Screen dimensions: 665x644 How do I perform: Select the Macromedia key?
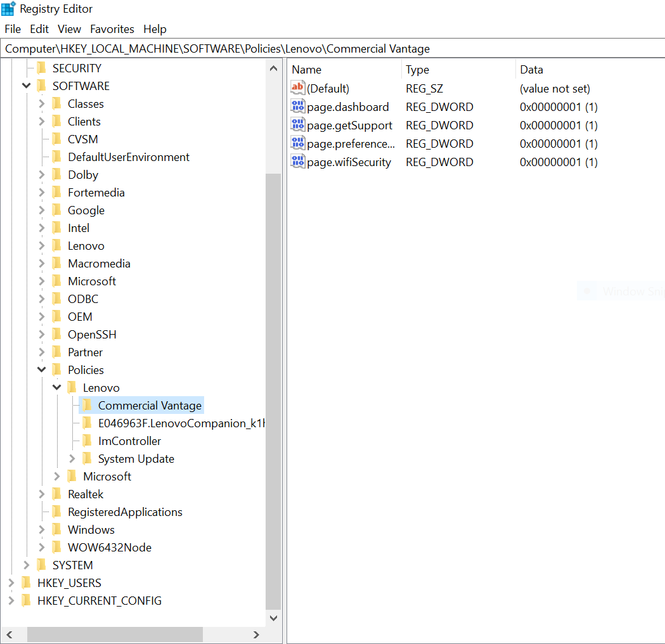[99, 263]
